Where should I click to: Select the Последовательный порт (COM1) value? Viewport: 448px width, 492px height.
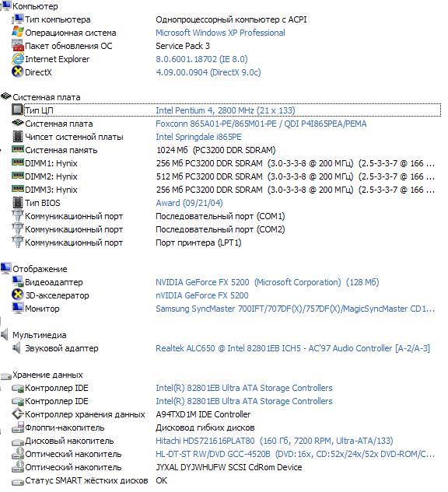220,216
